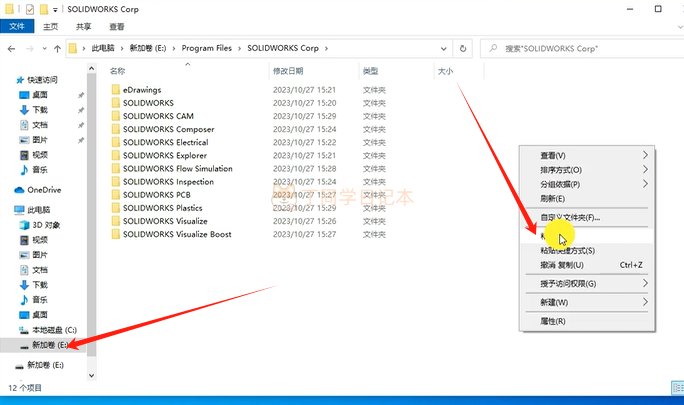Image resolution: width=684 pixels, height=405 pixels.
Task: Click the SOLIDWORKS Composer folder icon
Action: point(116,129)
